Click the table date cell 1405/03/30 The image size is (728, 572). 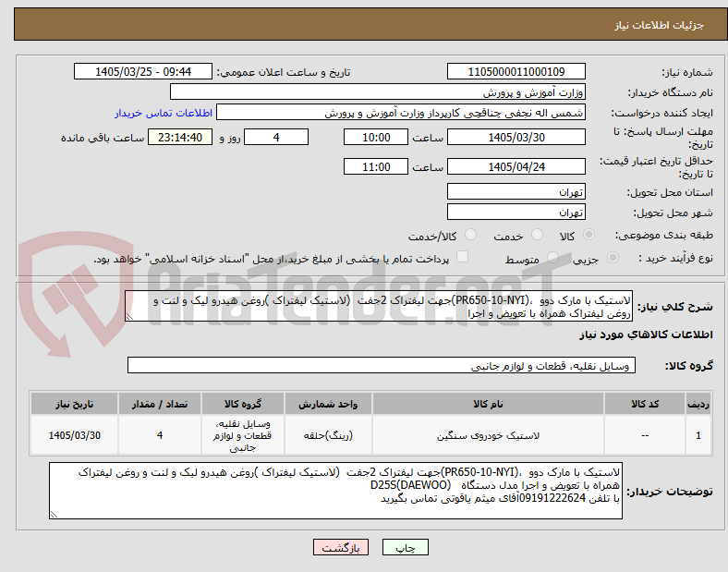tap(74, 435)
